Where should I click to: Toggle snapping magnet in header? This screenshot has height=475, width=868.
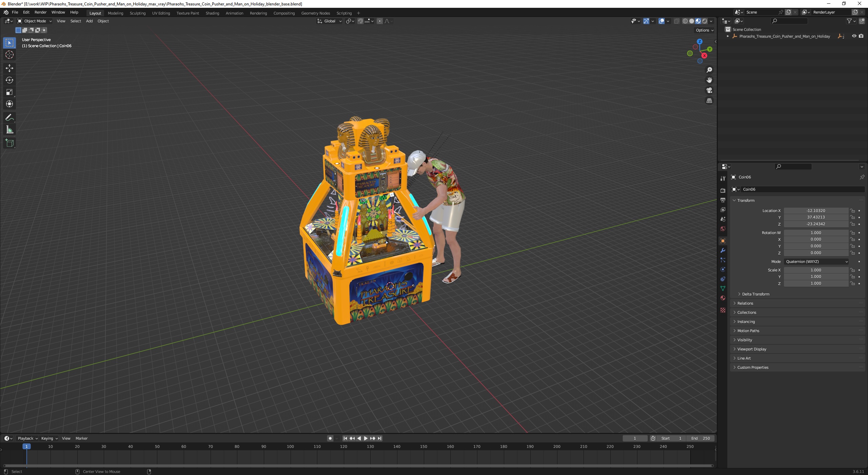(360, 21)
